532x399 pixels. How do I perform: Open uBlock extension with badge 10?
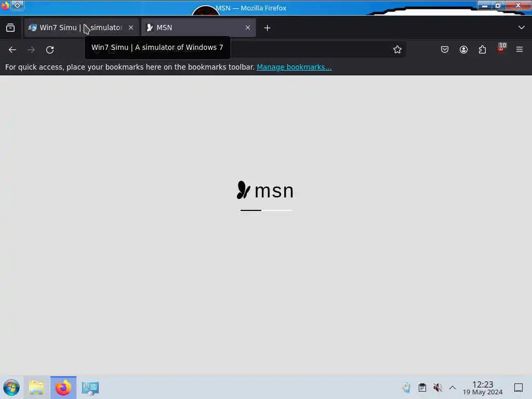501,49
